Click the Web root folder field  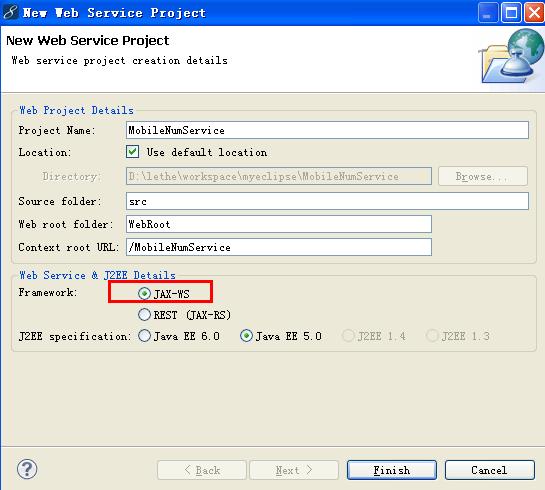point(279,224)
